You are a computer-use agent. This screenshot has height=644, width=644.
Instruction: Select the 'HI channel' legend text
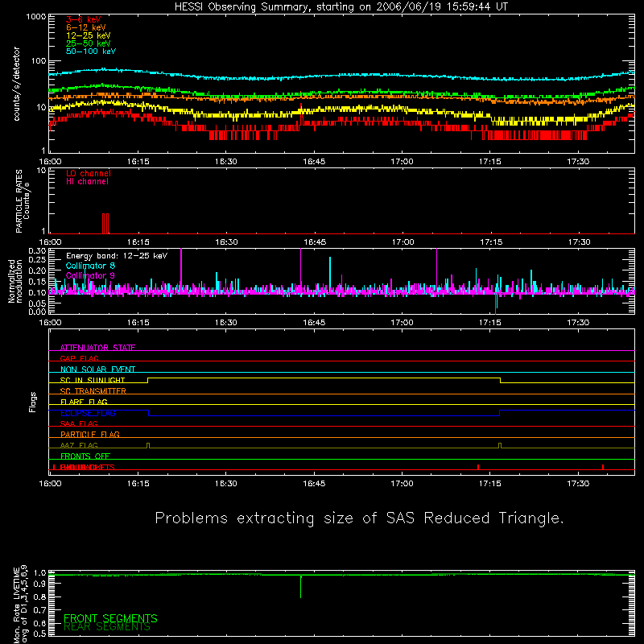(x=87, y=182)
